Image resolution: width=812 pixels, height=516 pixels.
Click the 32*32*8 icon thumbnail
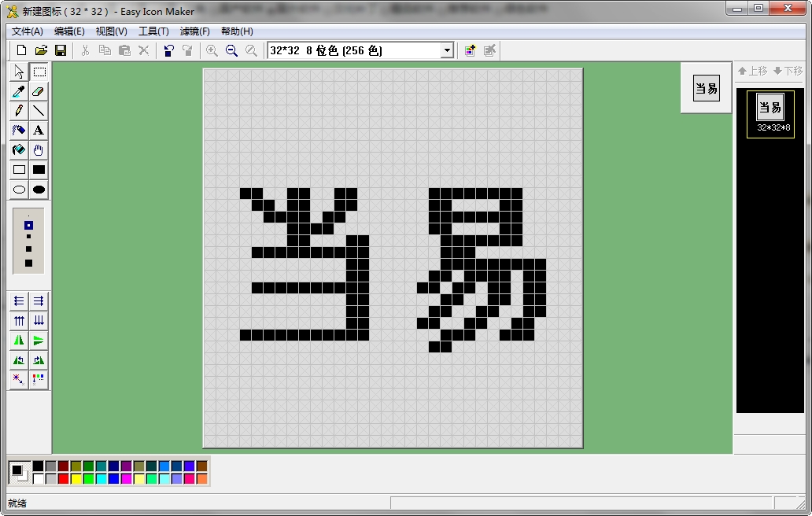[769, 114]
